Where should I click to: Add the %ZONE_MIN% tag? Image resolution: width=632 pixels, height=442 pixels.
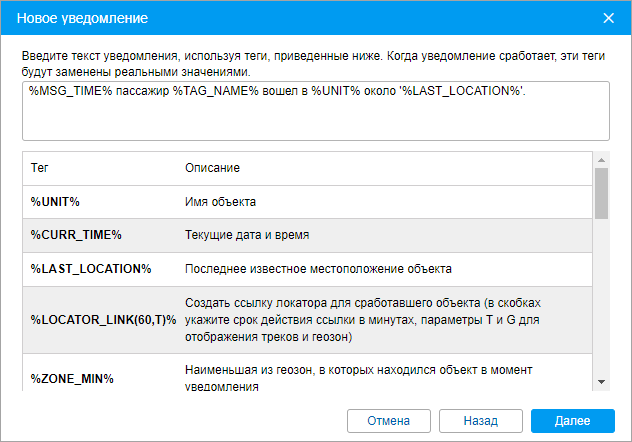(x=72, y=378)
